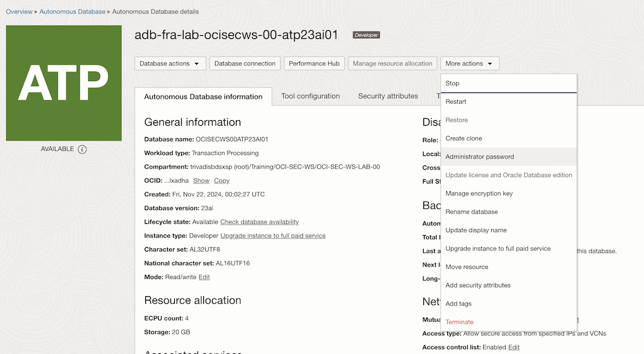Viewport: 644px width, 354px height.
Task: Show the full OCID
Action: 201,180
